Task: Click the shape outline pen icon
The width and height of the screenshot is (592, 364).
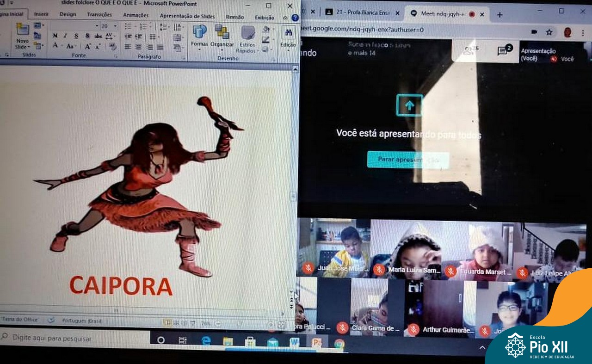Action: coord(266,39)
